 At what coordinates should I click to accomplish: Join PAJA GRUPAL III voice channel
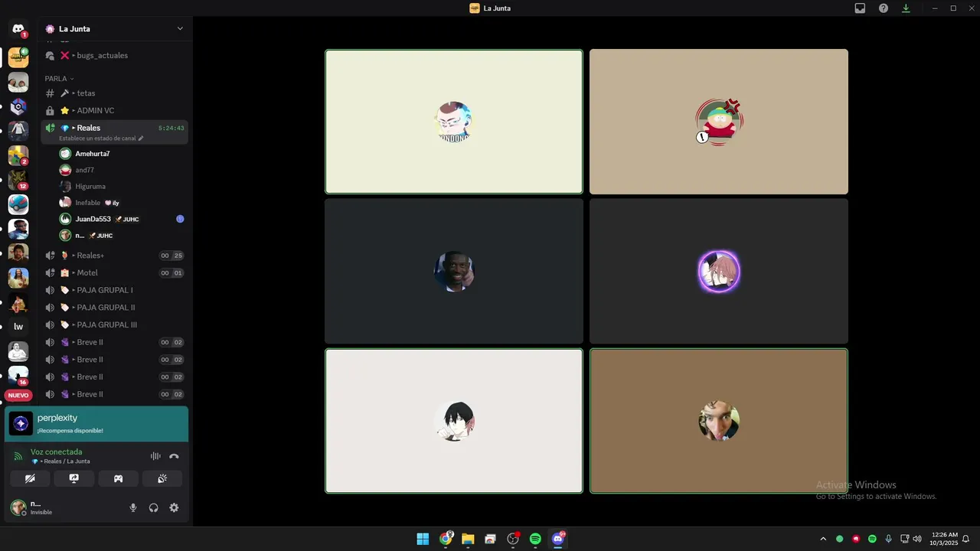coord(114,324)
